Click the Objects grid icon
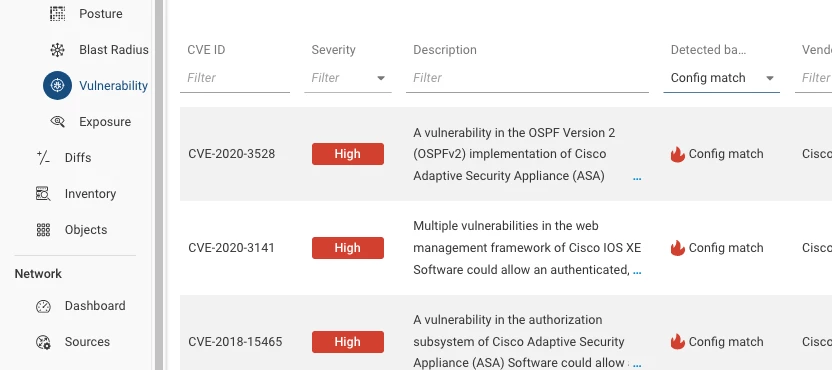 pos(43,230)
